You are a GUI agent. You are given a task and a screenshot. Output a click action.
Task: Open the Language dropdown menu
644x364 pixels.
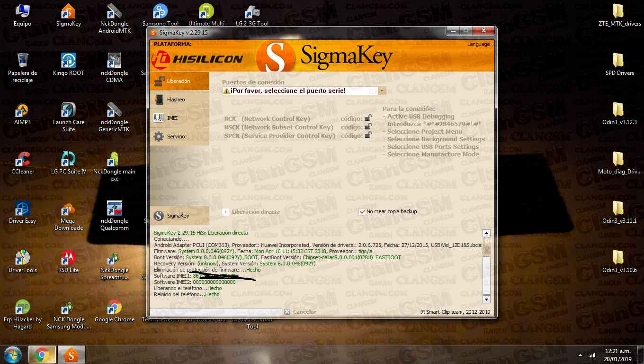480,44
